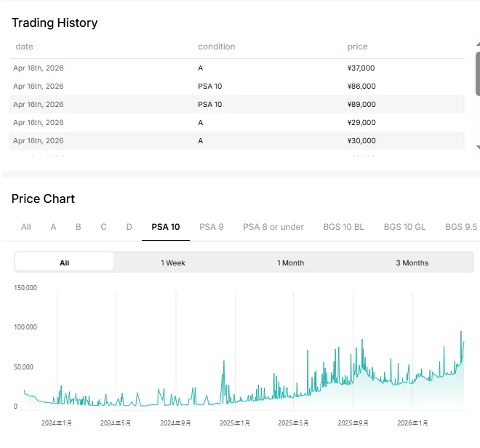480x448 pixels.
Task: Choose the condition C tab
Action: tap(104, 227)
